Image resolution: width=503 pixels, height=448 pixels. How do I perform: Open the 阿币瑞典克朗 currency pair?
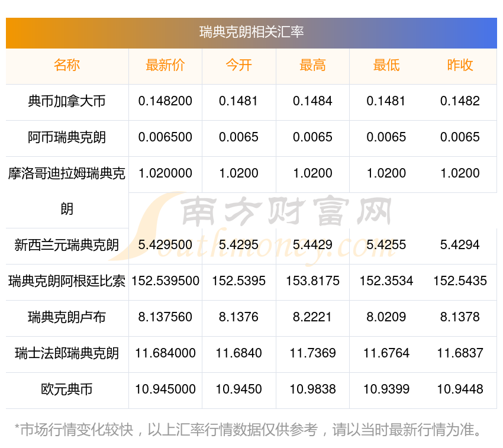click(67, 137)
